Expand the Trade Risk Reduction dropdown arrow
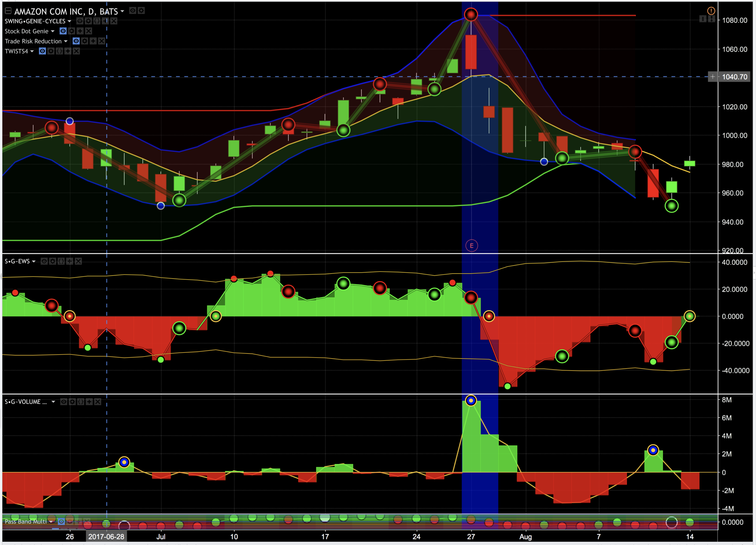756x545 pixels. pos(66,41)
